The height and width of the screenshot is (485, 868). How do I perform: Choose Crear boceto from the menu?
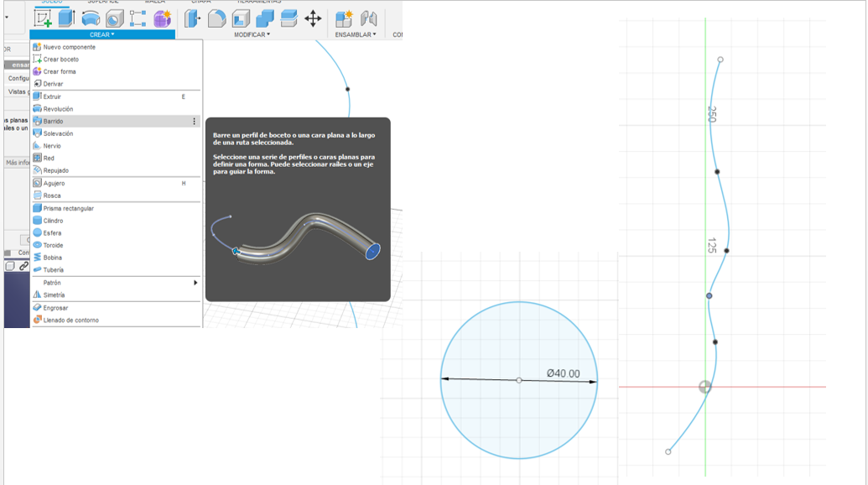point(117,60)
